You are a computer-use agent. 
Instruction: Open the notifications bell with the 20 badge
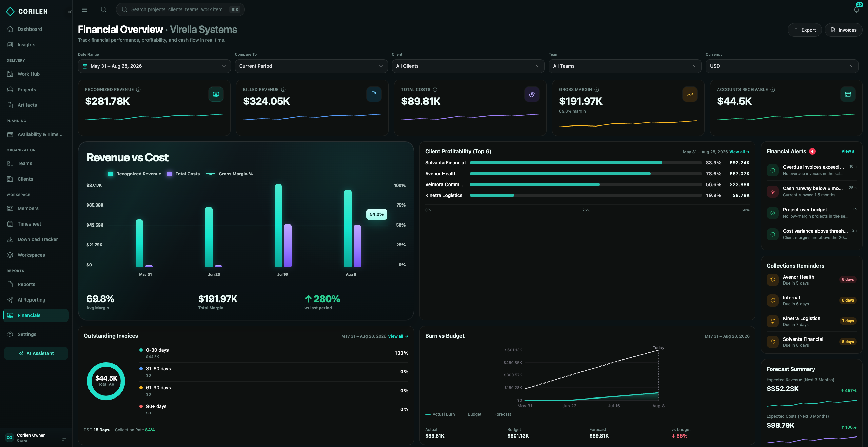pos(856,9)
